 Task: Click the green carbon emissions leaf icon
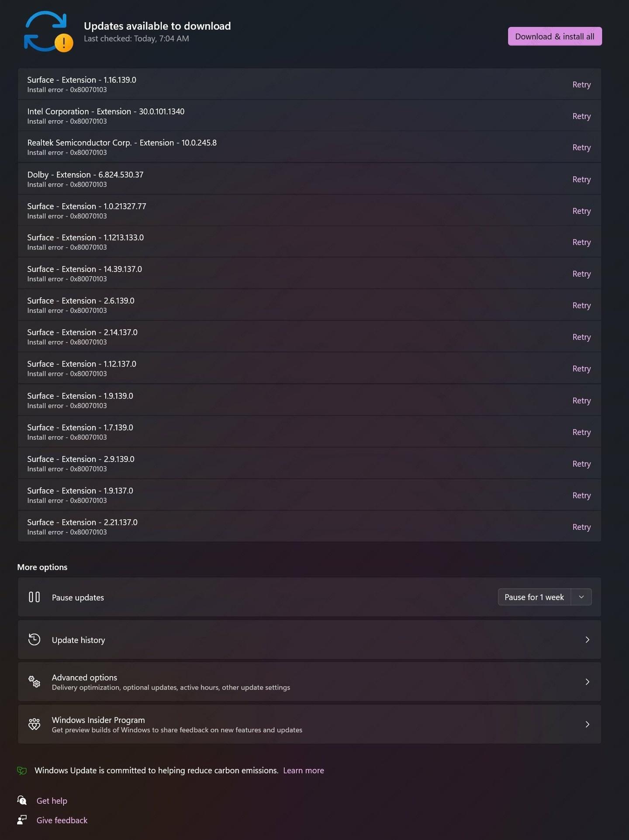click(x=21, y=771)
